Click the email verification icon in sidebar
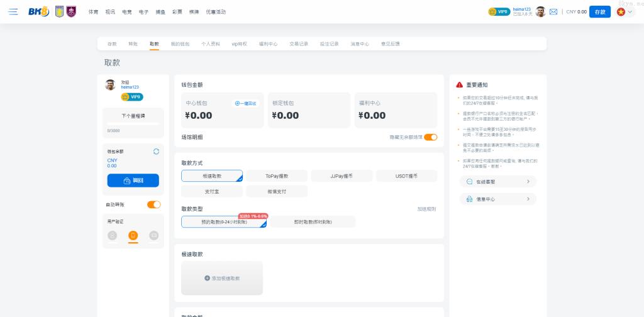644x317 pixels. click(153, 235)
